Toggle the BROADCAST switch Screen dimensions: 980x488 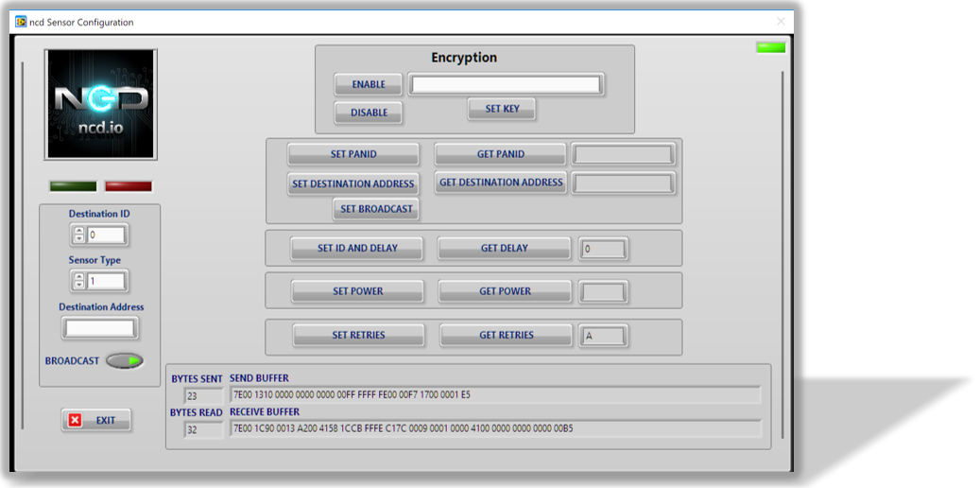tap(125, 361)
